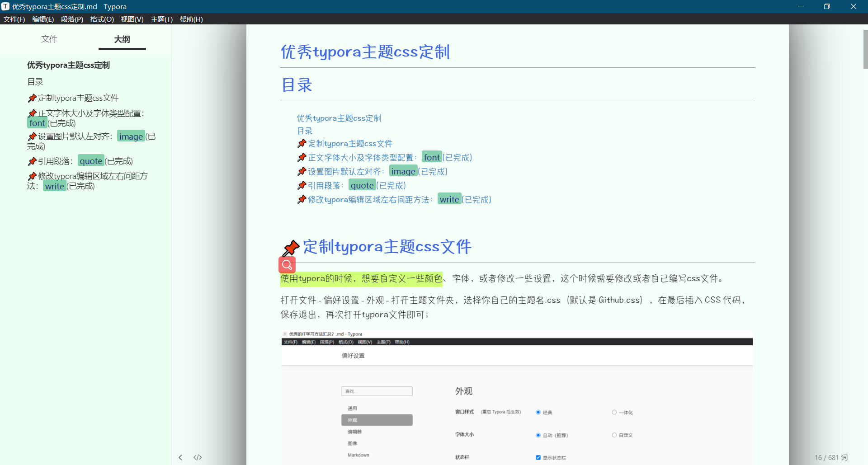868x465 pixels.
Task: Collapse the sidebar with the left arrow
Action: coord(180,457)
